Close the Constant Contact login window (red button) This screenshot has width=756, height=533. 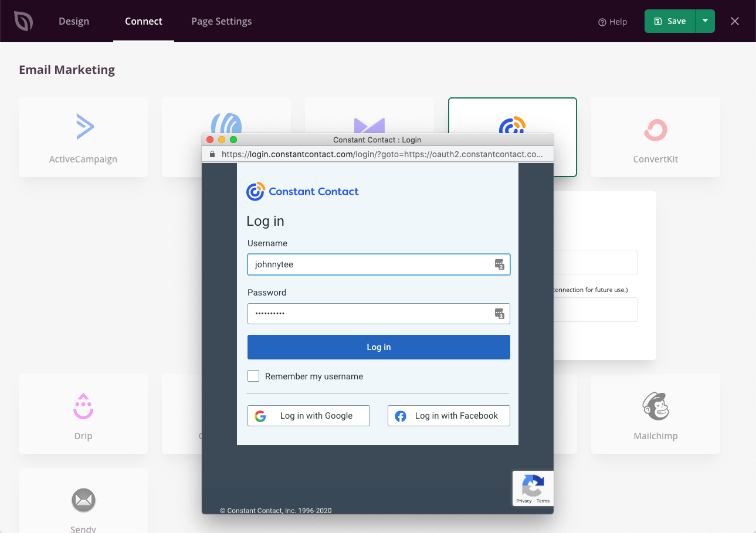pyautogui.click(x=210, y=140)
